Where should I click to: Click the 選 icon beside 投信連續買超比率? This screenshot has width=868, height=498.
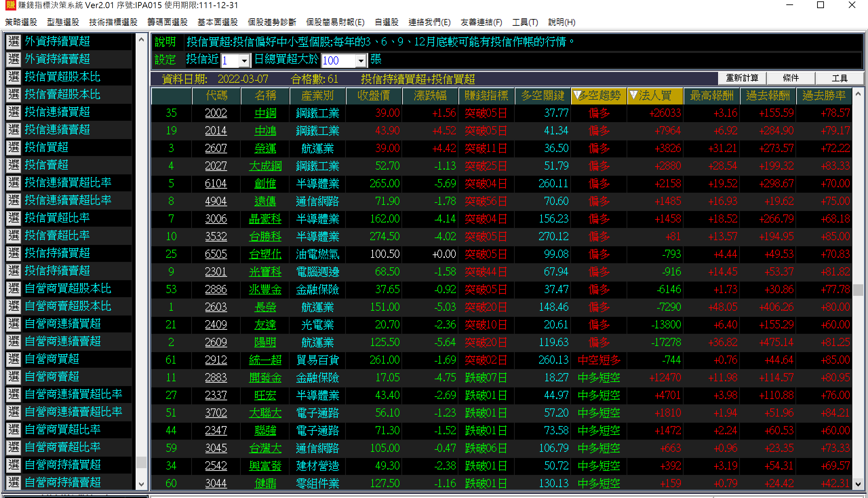(x=14, y=183)
